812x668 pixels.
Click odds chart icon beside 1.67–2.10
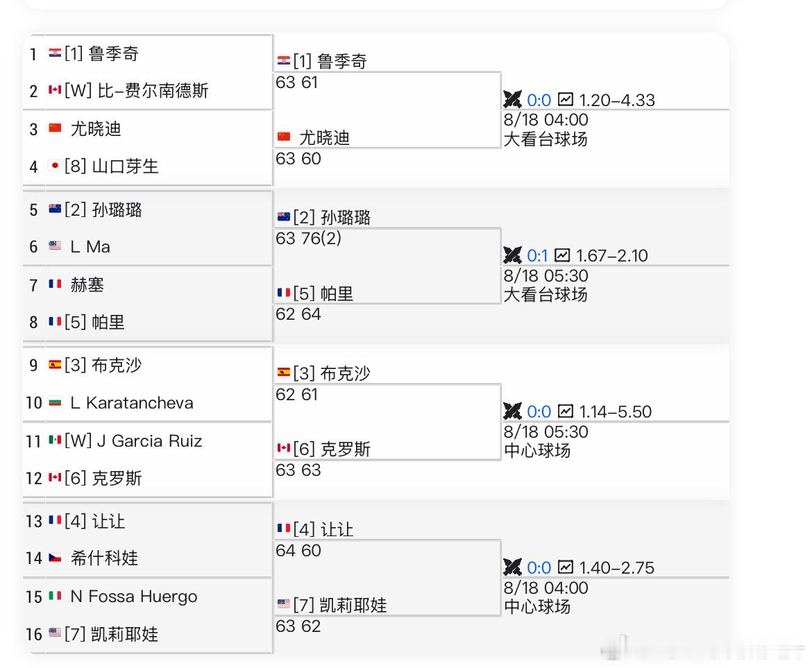[x=562, y=255]
